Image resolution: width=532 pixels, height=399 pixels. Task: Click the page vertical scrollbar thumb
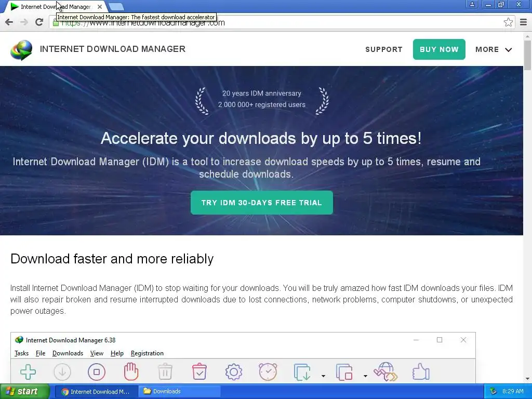tap(528, 55)
